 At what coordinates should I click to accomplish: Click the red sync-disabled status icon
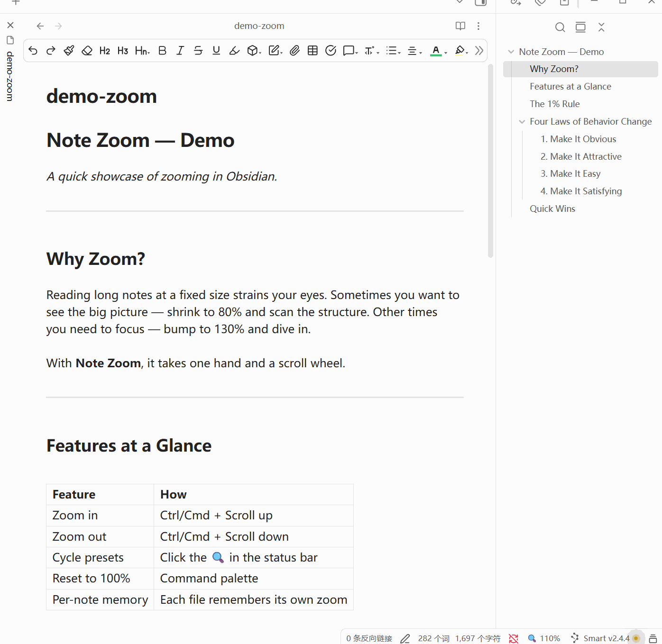coord(514,638)
